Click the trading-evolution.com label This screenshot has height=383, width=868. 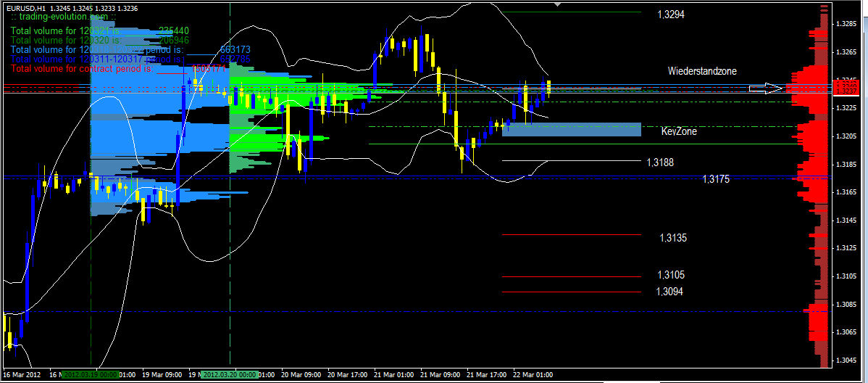(62, 17)
